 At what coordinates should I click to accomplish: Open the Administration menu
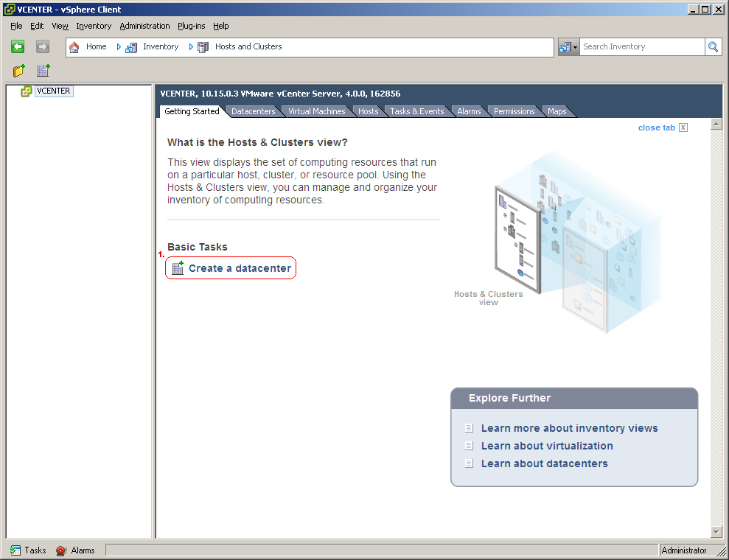click(144, 26)
